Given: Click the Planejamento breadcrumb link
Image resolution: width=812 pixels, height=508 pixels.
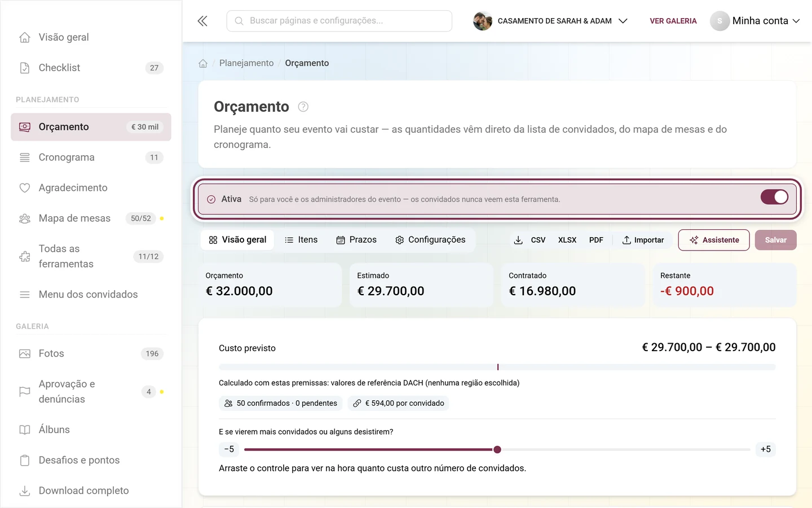Looking at the screenshot, I should tap(246, 63).
